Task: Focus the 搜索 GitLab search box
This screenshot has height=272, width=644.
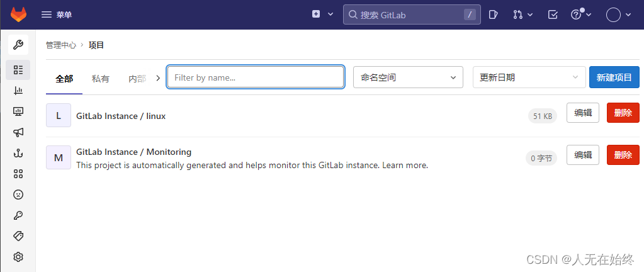Action: pyautogui.click(x=412, y=14)
